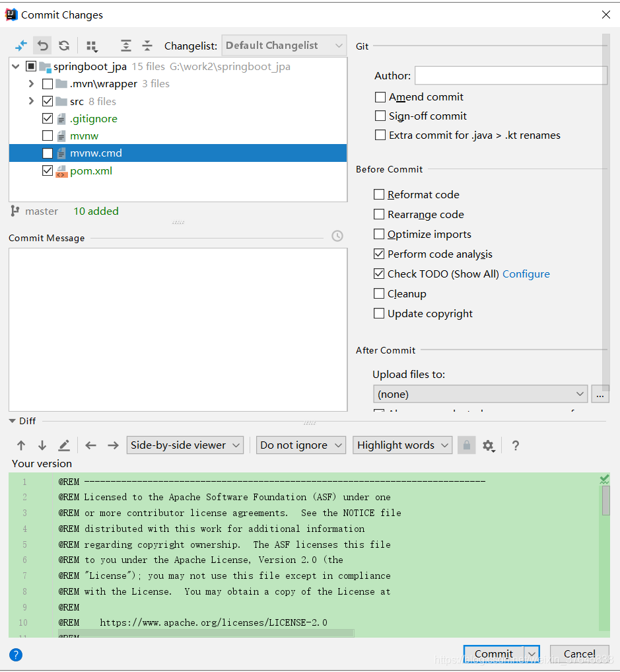Uncheck the src folder checkbox

click(48, 101)
